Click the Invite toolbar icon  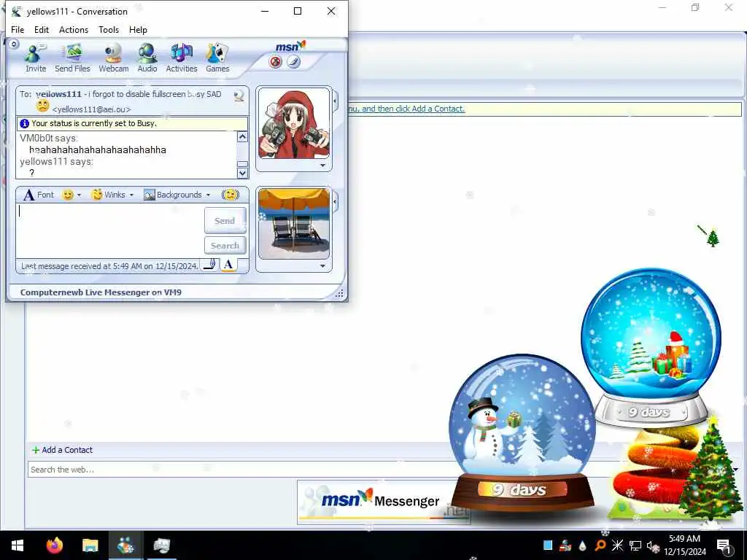(x=36, y=58)
